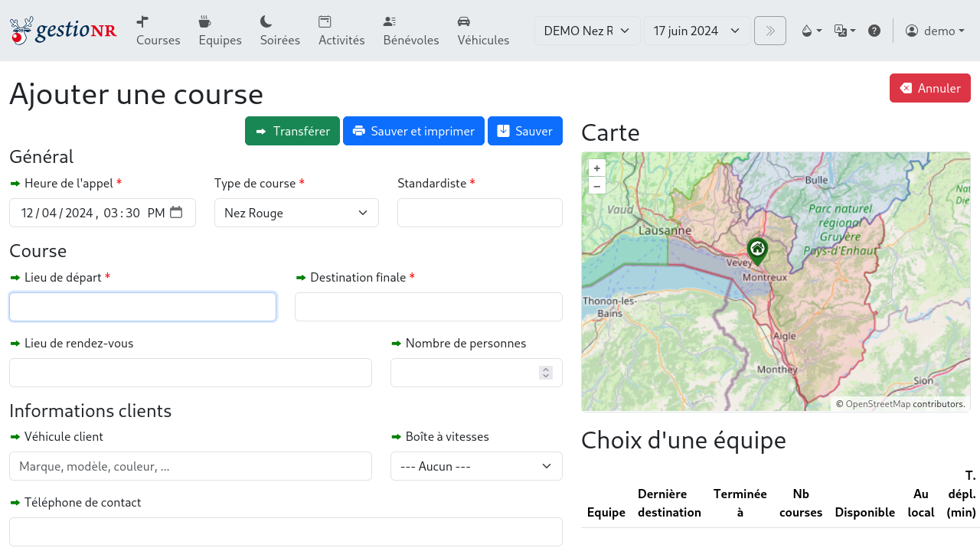980x551 pixels.
Task: Zoom in on the map with plus button
Action: point(596,168)
